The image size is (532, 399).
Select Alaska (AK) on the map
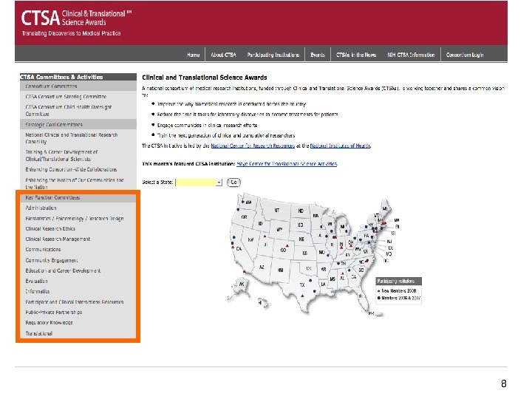(x=242, y=284)
